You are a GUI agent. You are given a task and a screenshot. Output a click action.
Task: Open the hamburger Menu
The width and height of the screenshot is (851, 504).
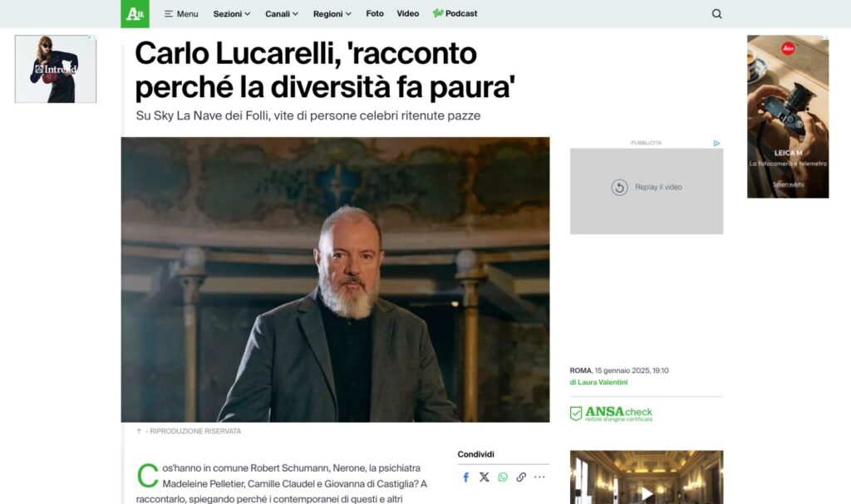(181, 13)
